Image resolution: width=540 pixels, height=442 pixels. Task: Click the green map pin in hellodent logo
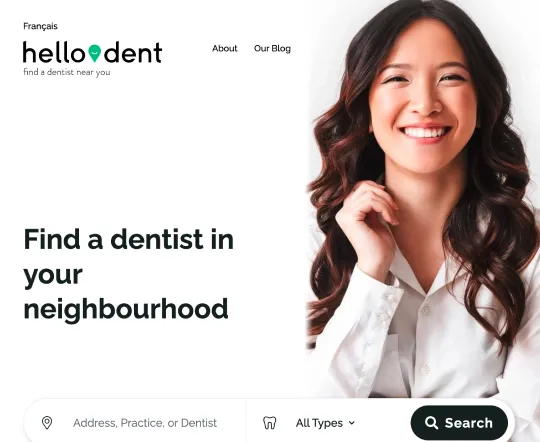click(94, 53)
